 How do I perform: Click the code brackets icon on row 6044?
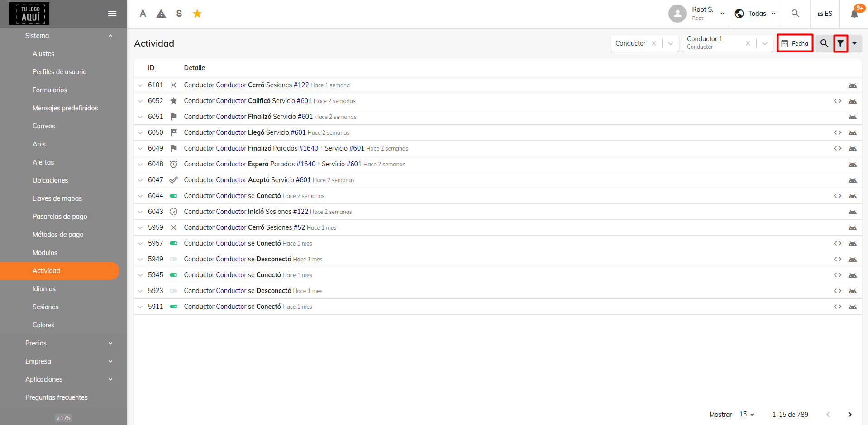838,196
